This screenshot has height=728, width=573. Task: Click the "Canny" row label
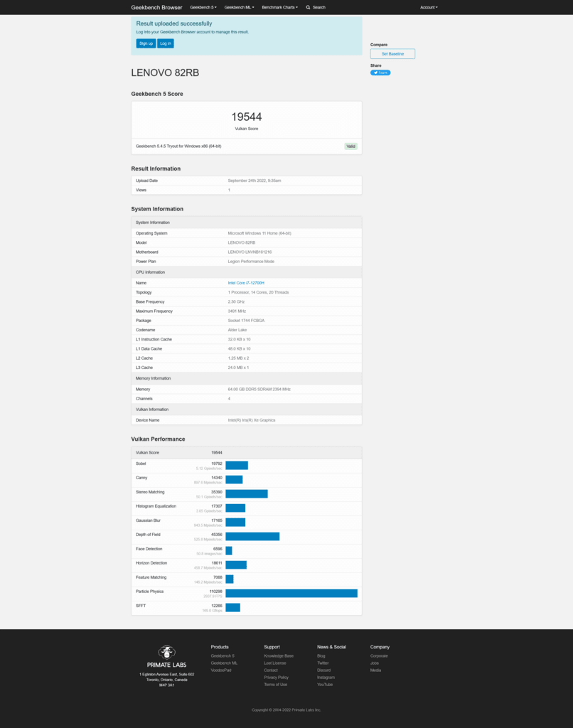pyautogui.click(x=141, y=478)
